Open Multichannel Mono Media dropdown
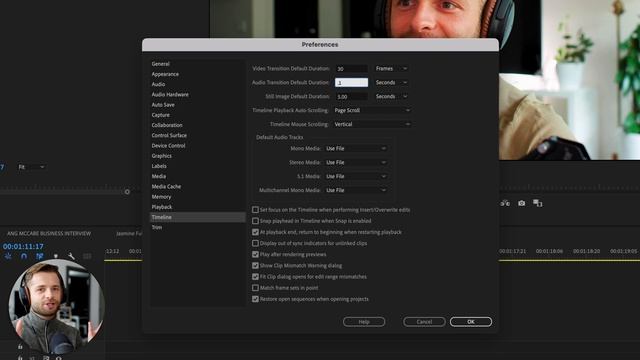Image resolution: width=640 pixels, height=360 pixels. point(356,190)
